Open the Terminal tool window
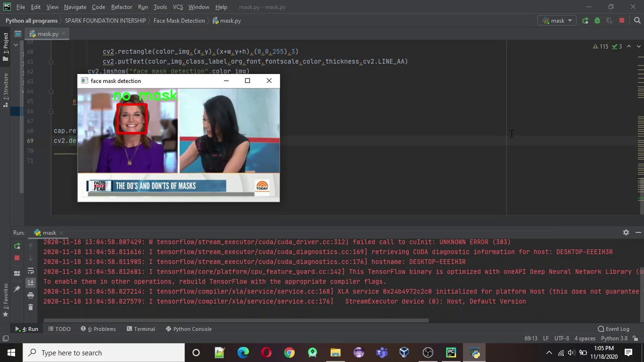The image size is (644, 362). 140,329
